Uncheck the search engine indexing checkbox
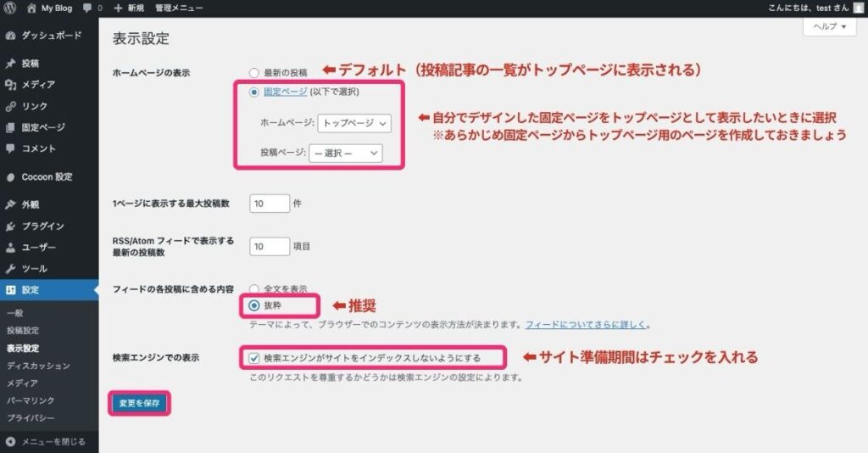The height and width of the screenshot is (453, 868). coord(253,358)
